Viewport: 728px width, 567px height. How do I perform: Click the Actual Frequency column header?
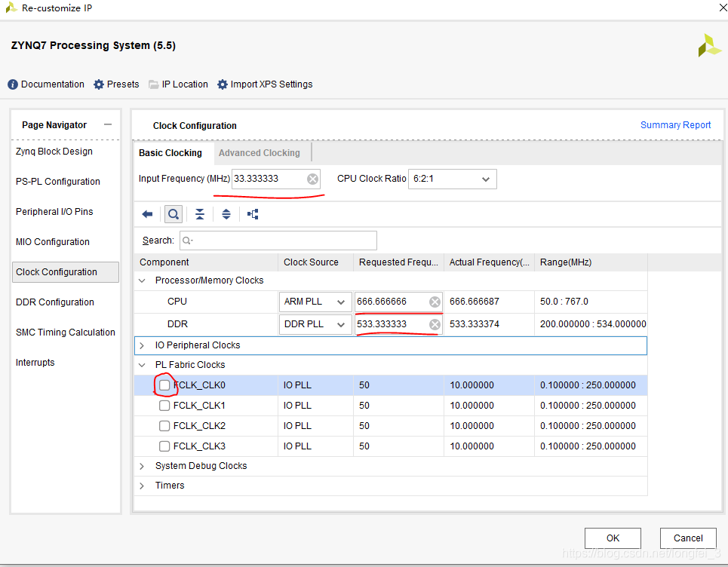(x=489, y=262)
